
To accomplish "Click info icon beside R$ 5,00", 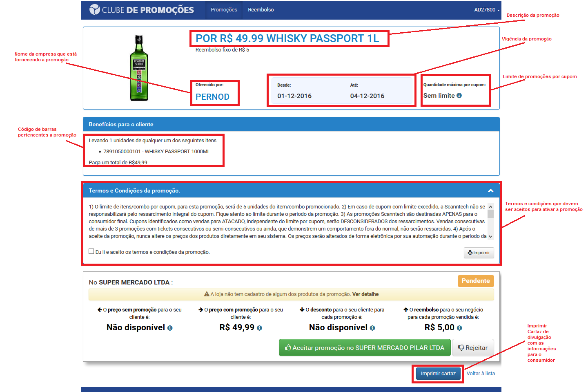I will [459, 328].
